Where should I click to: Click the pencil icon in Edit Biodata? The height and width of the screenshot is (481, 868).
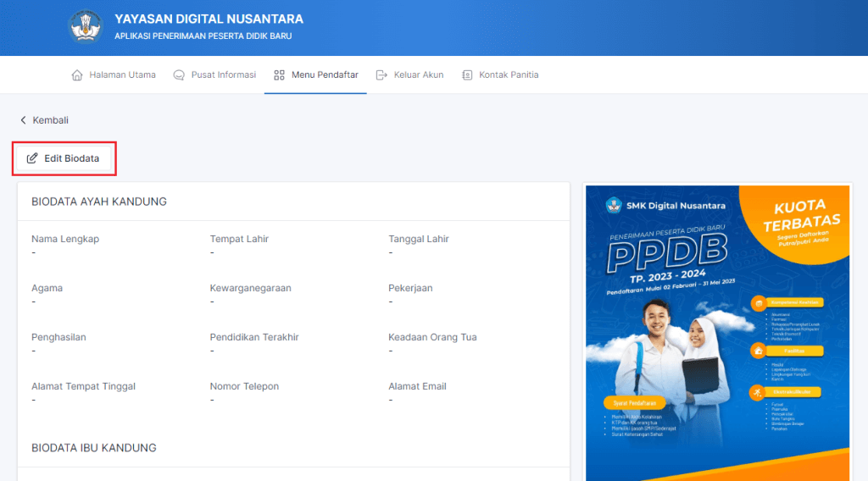tap(32, 158)
